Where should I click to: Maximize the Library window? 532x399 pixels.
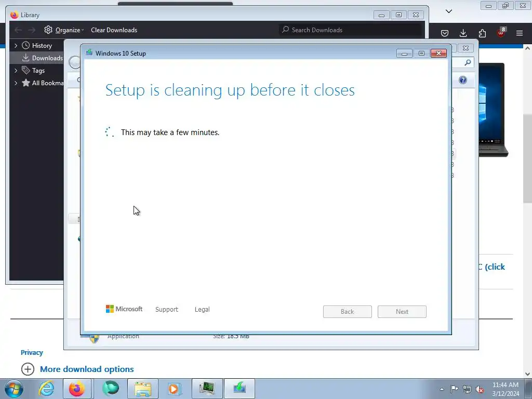coord(398,15)
